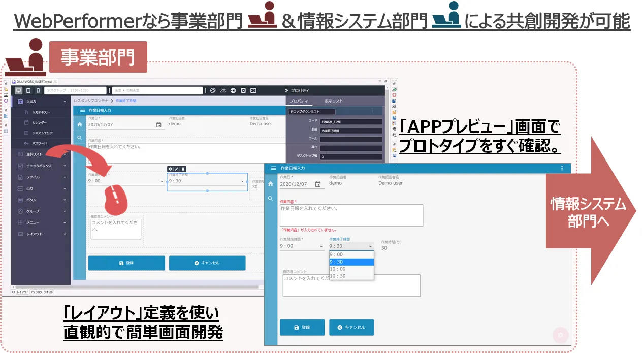Click the globe language icon in designer toolbar
Viewport: 644px width, 353px height.
pos(233,91)
